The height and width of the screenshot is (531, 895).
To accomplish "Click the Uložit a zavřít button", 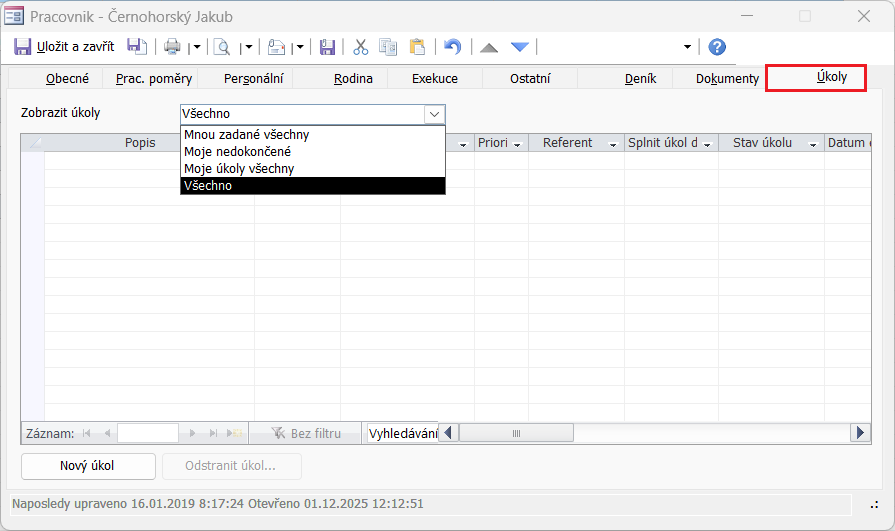I will tap(65, 47).
